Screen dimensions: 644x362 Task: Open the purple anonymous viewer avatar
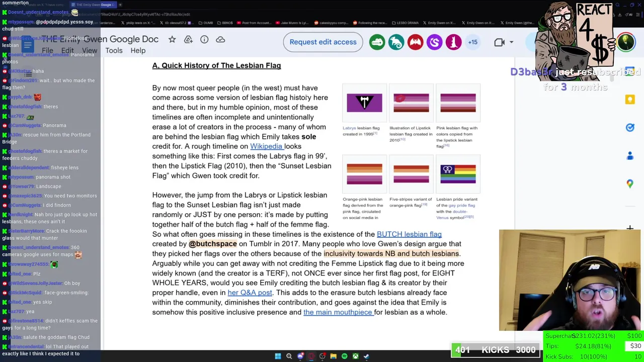(434, 42)
